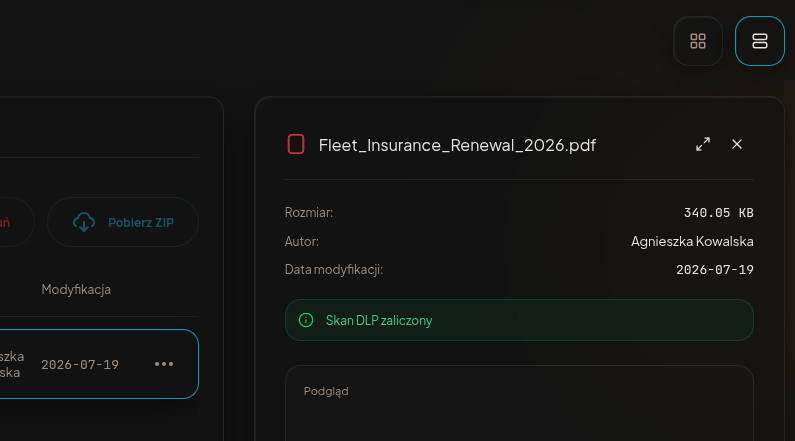Click the info icon in DLP banner
This screenshot has width=795, height=441.
(x=306, y=320)
